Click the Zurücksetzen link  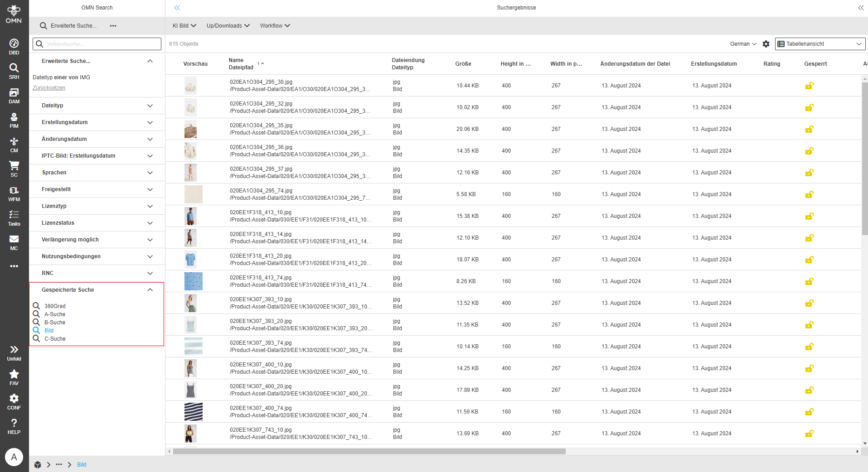[48, 87]
